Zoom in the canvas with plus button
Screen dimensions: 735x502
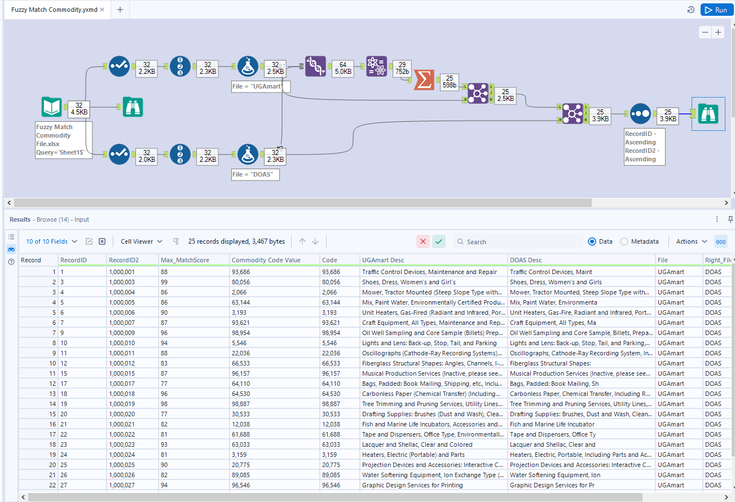pyautogui.click(x=718, y=32)
